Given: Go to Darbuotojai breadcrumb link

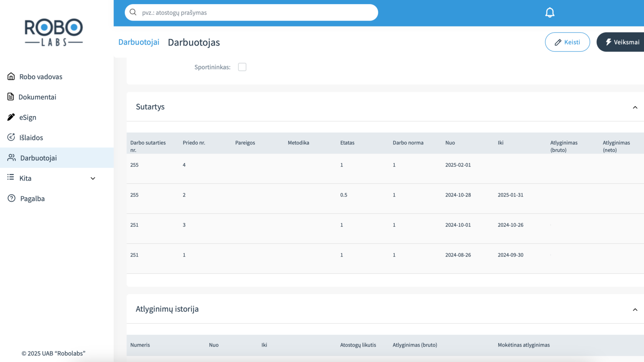Looking at the screenshot, I should (139, 42).
